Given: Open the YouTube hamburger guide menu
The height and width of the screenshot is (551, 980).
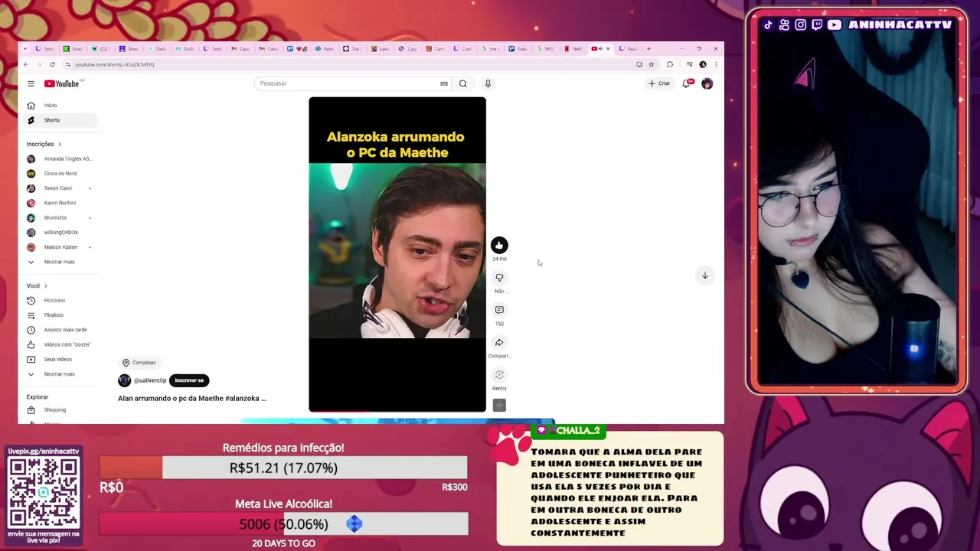Looking at the screenshot, I should (31, 83).
